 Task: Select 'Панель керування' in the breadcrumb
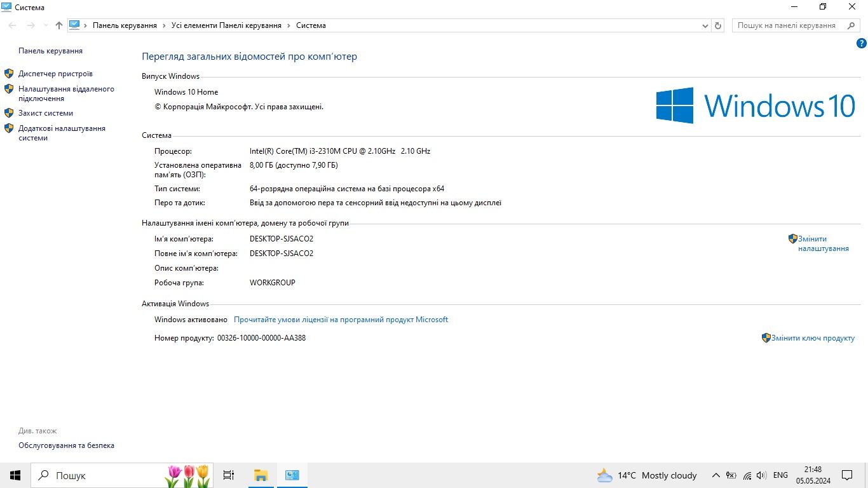tap(125, 25)
